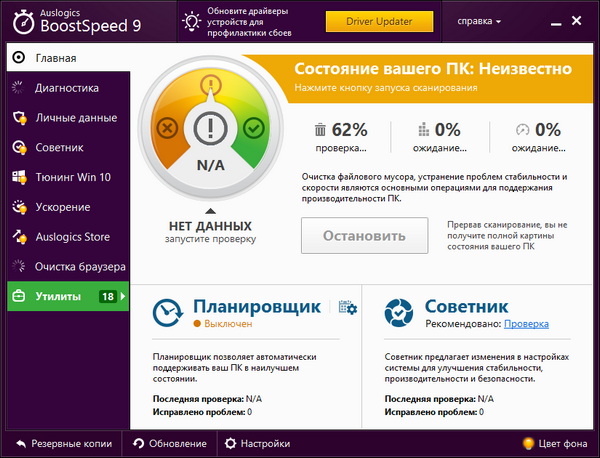Image resolution: width=600 pixels, height=458 pixels.
Task: Open Тюнинг Win 10 section
Action: coord(68,177)
